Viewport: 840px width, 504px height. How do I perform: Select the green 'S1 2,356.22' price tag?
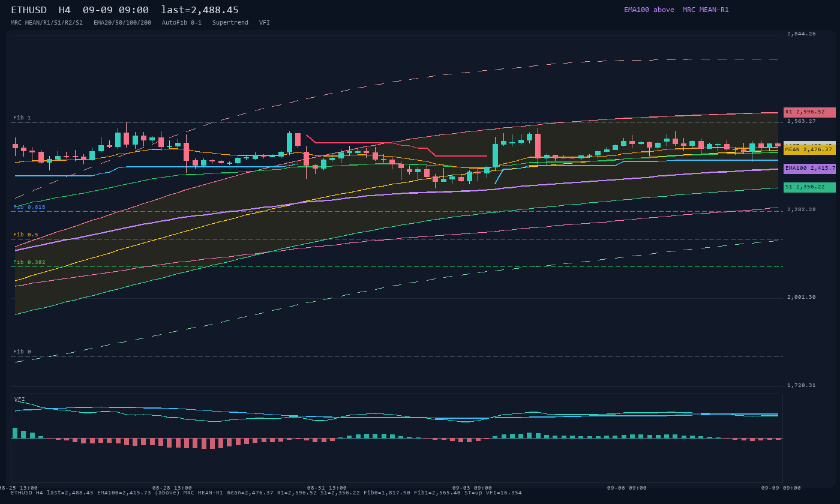click(809, 187)
